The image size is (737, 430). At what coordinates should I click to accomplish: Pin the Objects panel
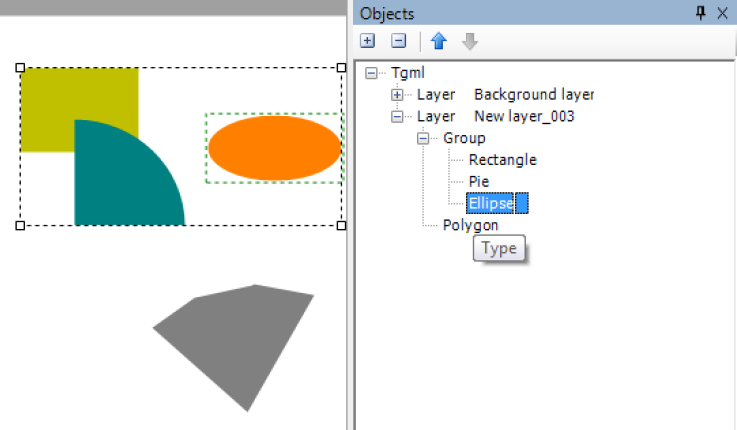(700, 13)
